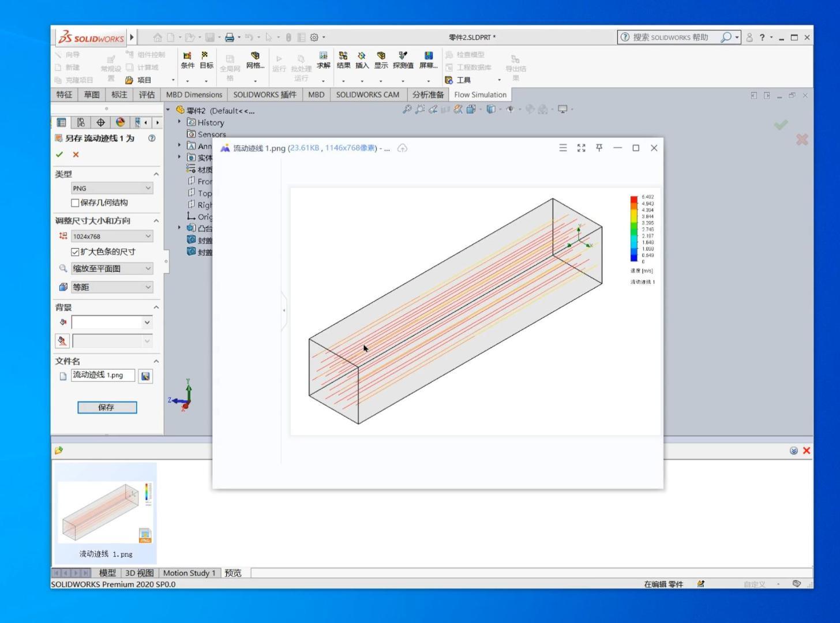Switch to the Flow Simulation ribbon tab

[480, 94]
